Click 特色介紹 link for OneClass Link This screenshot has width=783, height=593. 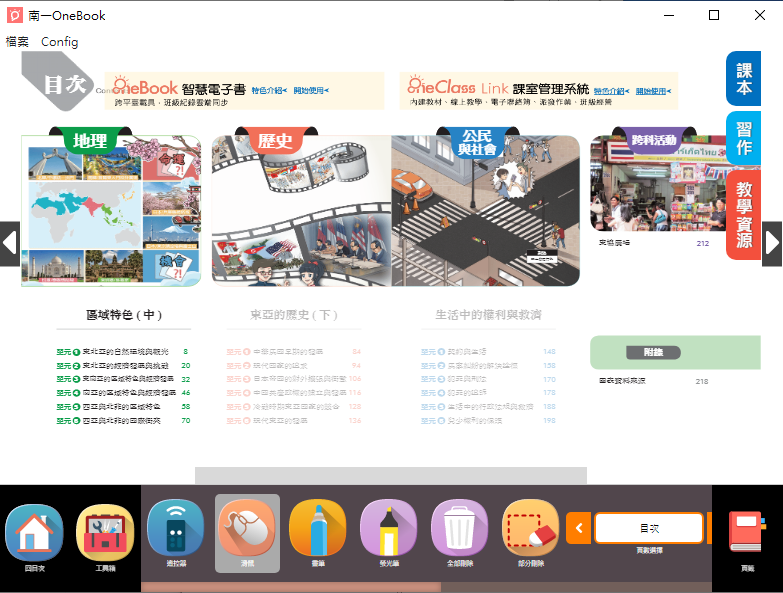(x=610, y=91)
